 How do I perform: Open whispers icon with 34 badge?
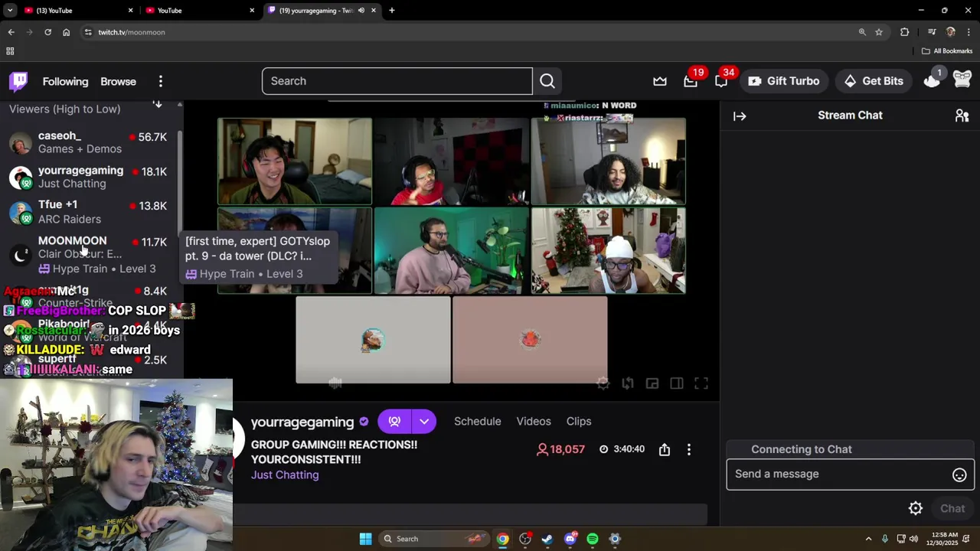(721, 81)
